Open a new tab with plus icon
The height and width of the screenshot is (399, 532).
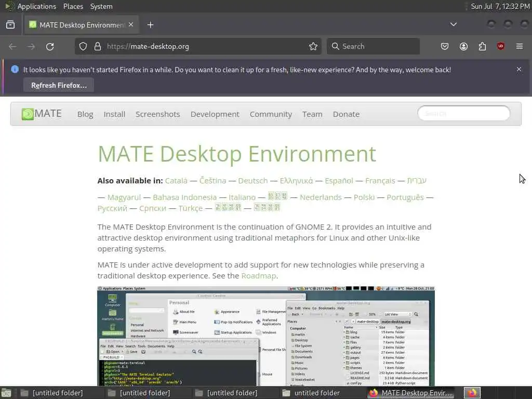pyautogui.click(x=150, y=25)
